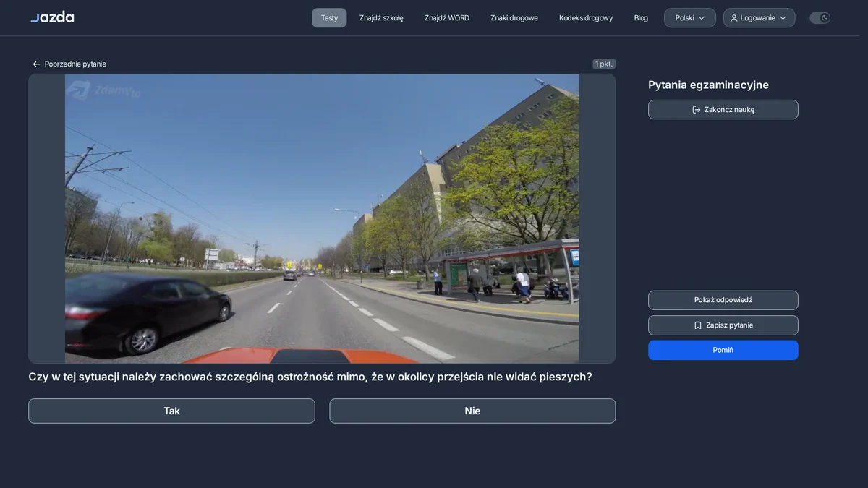Select the Tak answer
This screenshot has height=488, width=868.
coord(171,411)
